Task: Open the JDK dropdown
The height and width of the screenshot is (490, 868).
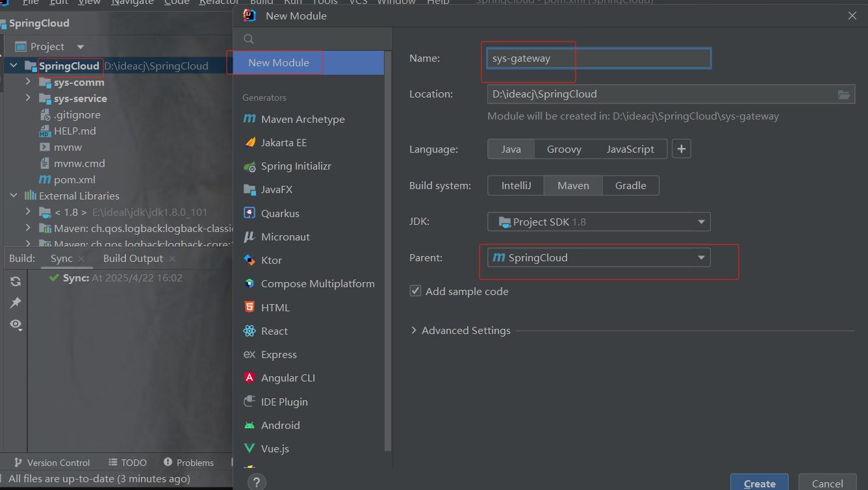Action: (598, 222)
